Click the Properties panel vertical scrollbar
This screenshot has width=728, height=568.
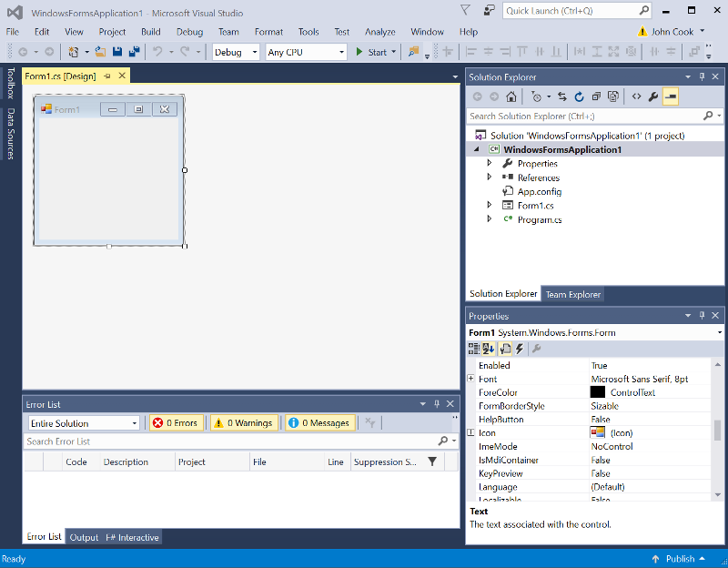[x=717, y=430]
